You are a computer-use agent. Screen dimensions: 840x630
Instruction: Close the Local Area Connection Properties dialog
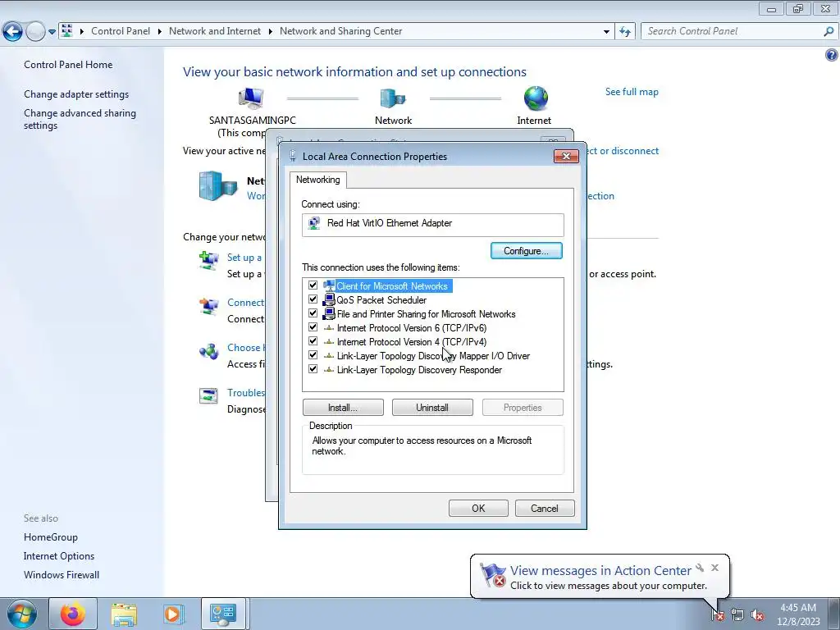[566, 157]
